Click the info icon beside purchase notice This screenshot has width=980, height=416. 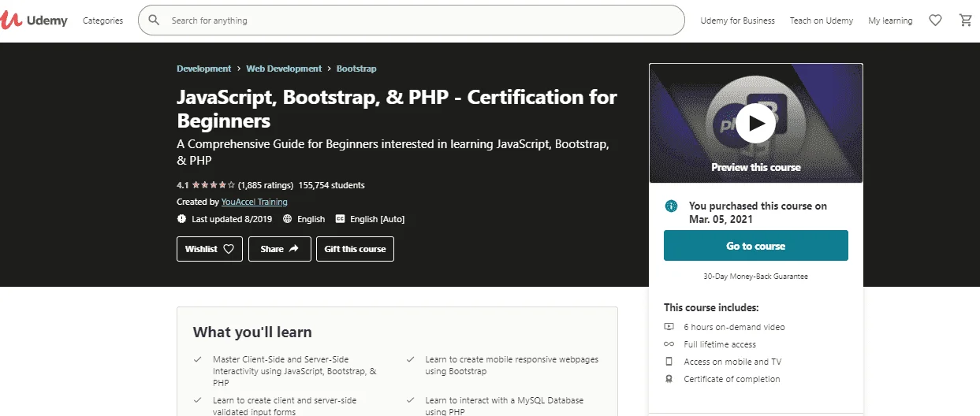(671, 206)
